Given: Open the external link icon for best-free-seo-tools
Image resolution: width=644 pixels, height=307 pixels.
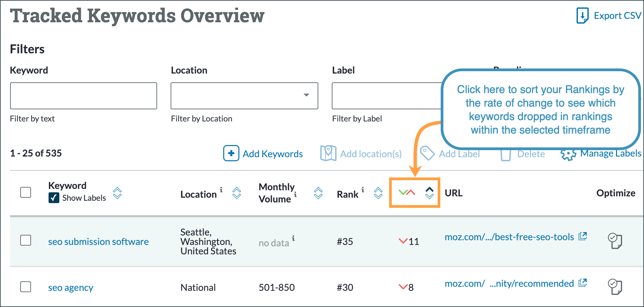Looking at the screenshot, I should point(584,236).
